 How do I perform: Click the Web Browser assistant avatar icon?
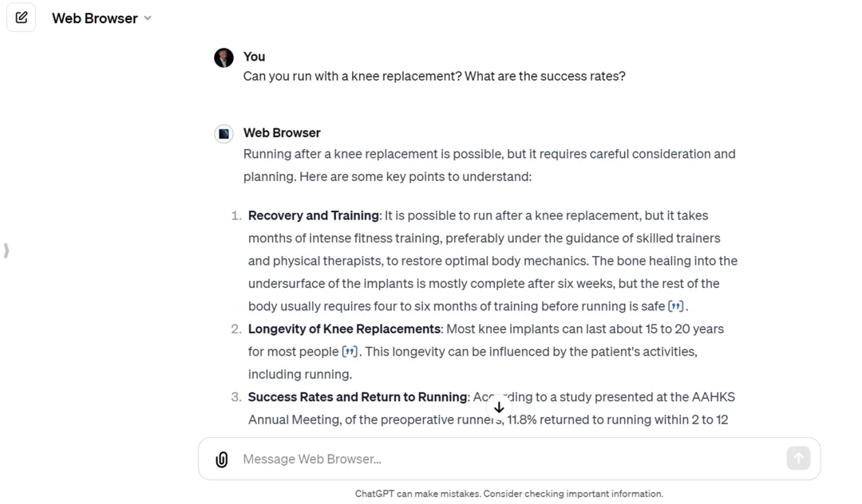point(223,133)
